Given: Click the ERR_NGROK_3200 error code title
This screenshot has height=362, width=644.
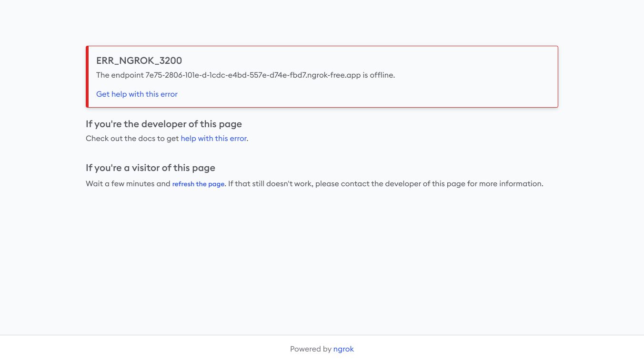Looking at the screenshot, I should click(139, 60).
